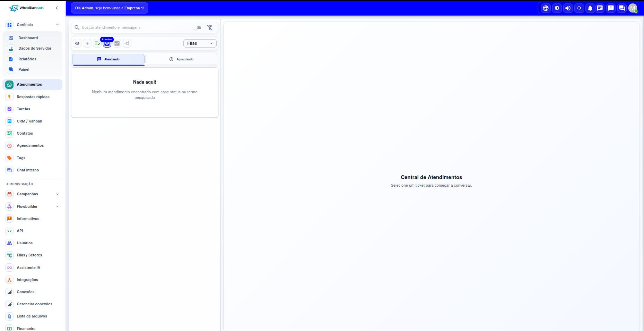Open the internal chat double-bubble icon
The height and width of the screenshot is (331, 644).
click(622, 8)
